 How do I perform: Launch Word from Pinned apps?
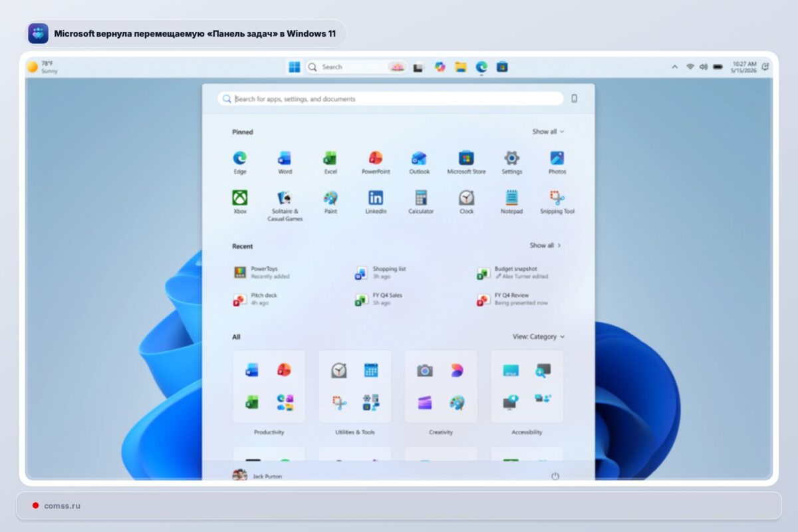tap(285, 162)
